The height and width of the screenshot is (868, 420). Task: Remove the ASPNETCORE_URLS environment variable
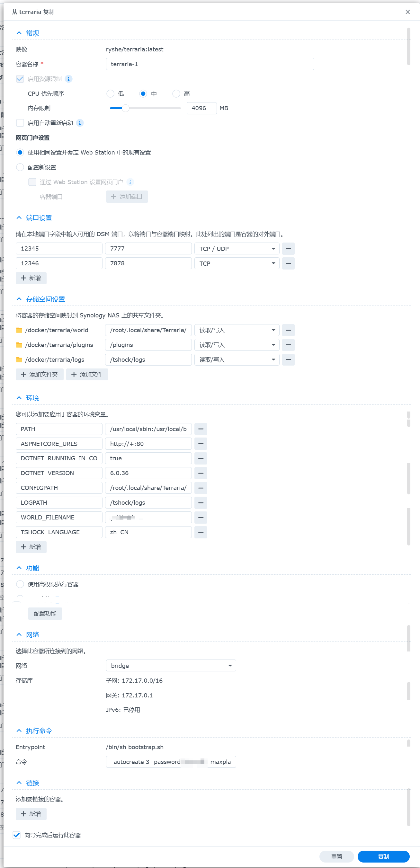pyautogui.click(x=201, y=444)
